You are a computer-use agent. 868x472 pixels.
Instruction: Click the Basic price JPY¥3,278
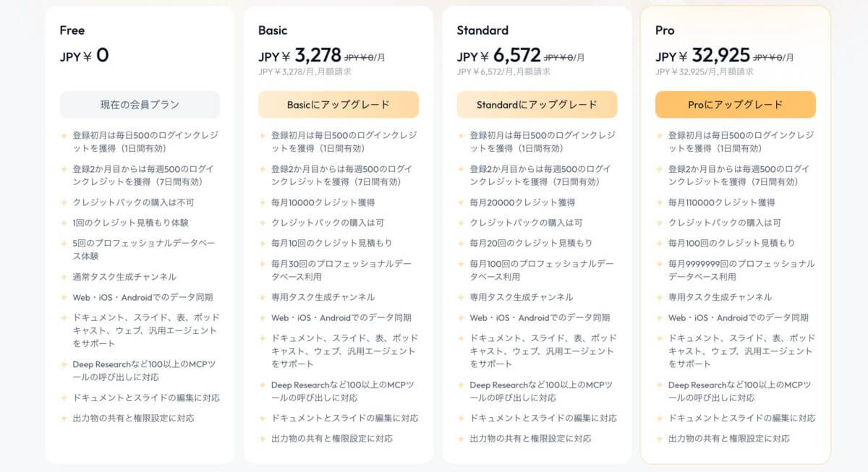click(299, 56)
